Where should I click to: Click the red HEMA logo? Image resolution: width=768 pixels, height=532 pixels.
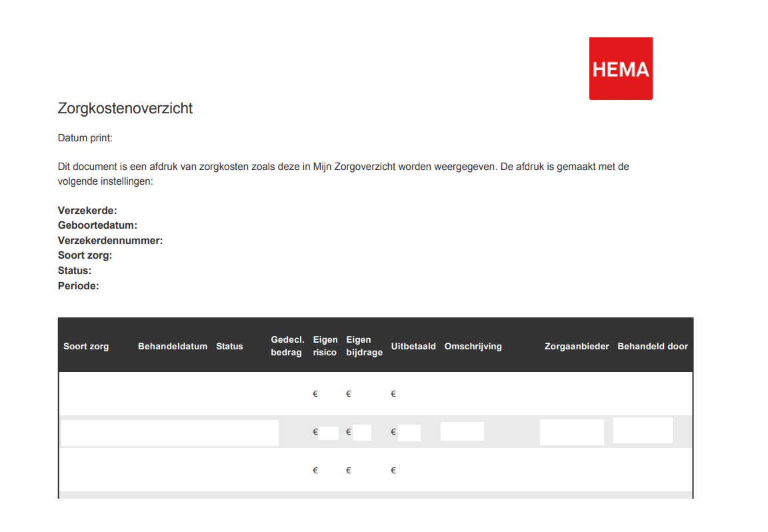point(621,69)
